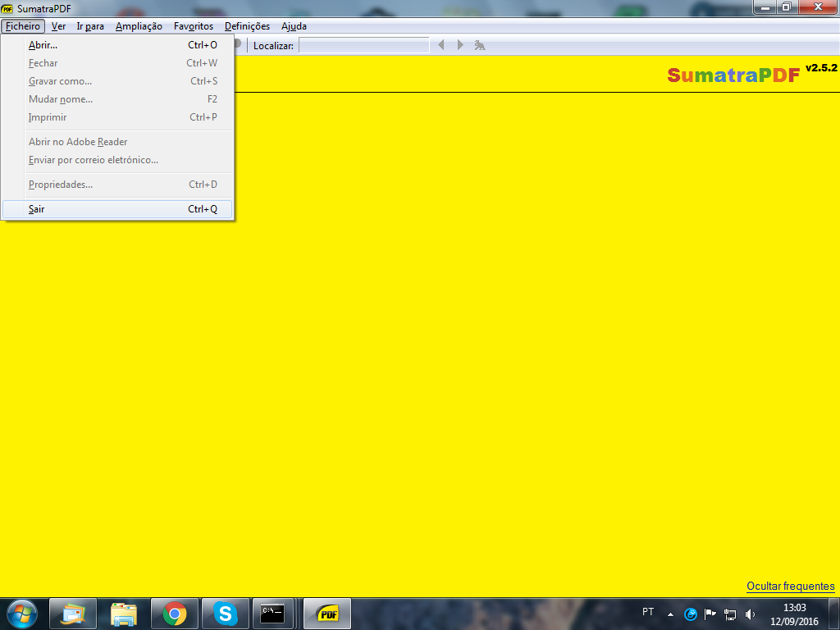
Task: Click the find previous arrow icon
Action: (441, 45)
